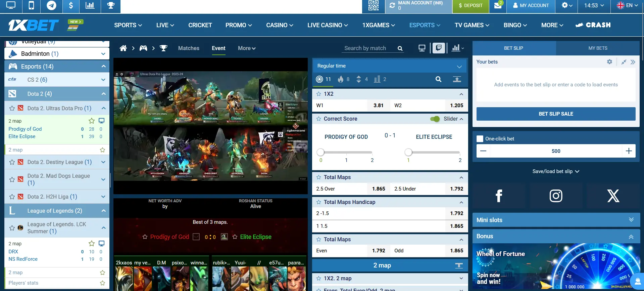
Task: Favorite Dota 2. Destiny League star
Action: click(12, 162)
